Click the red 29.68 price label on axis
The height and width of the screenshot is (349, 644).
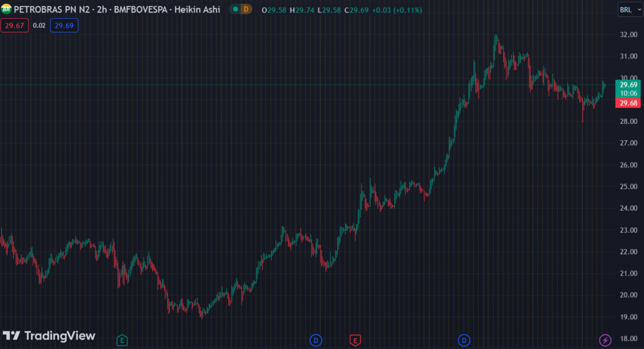pyautogui.click(x=628, y=103)
